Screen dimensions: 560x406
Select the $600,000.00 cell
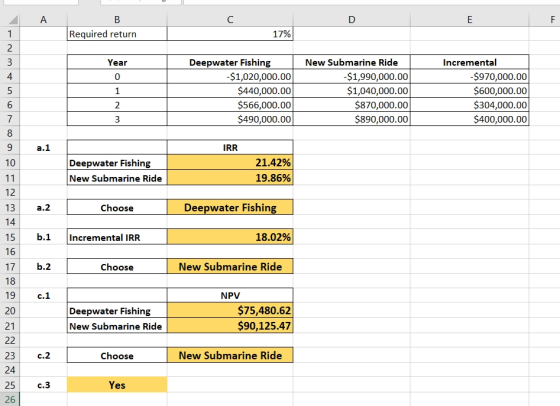[x=469, y=91]
